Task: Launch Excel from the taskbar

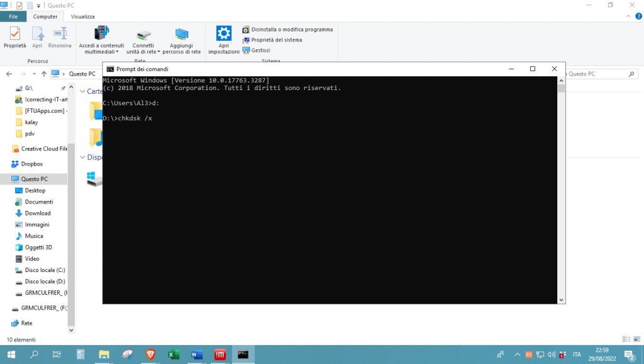Action: click(174, 355)
